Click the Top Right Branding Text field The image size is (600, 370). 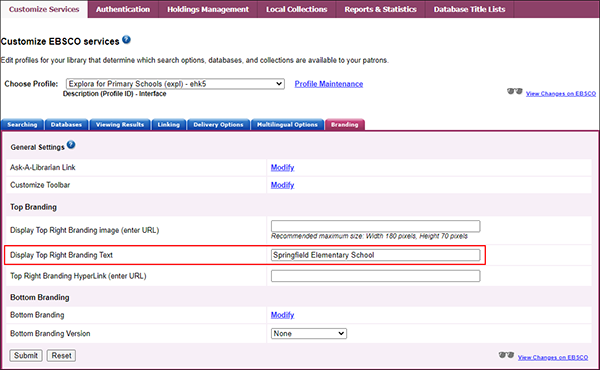click(x=375, y=255)
